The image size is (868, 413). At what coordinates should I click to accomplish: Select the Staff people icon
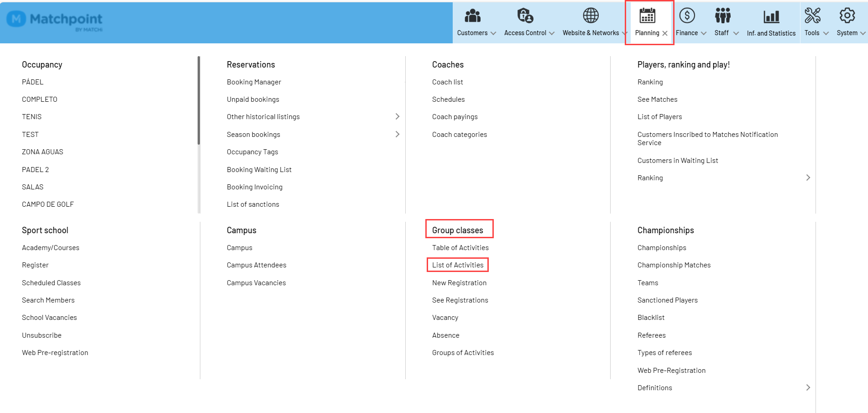click(723, 16)
